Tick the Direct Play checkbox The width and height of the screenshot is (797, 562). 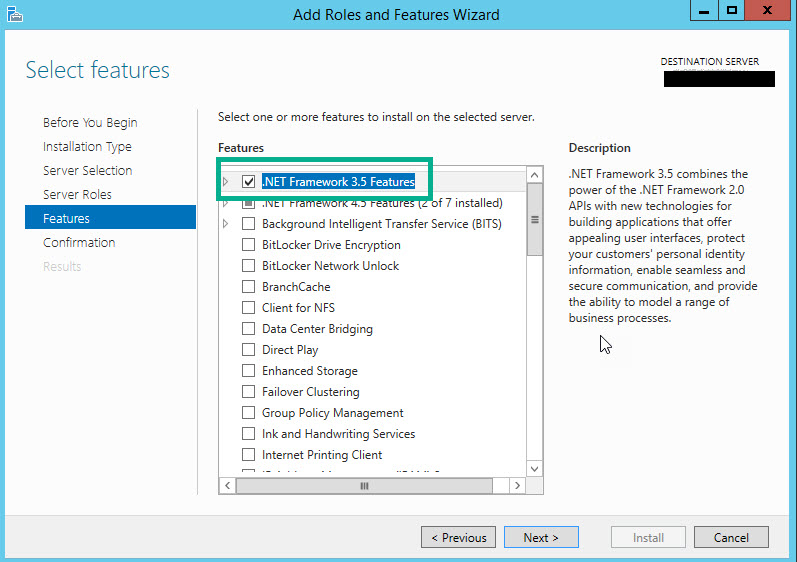pos(248,350)
